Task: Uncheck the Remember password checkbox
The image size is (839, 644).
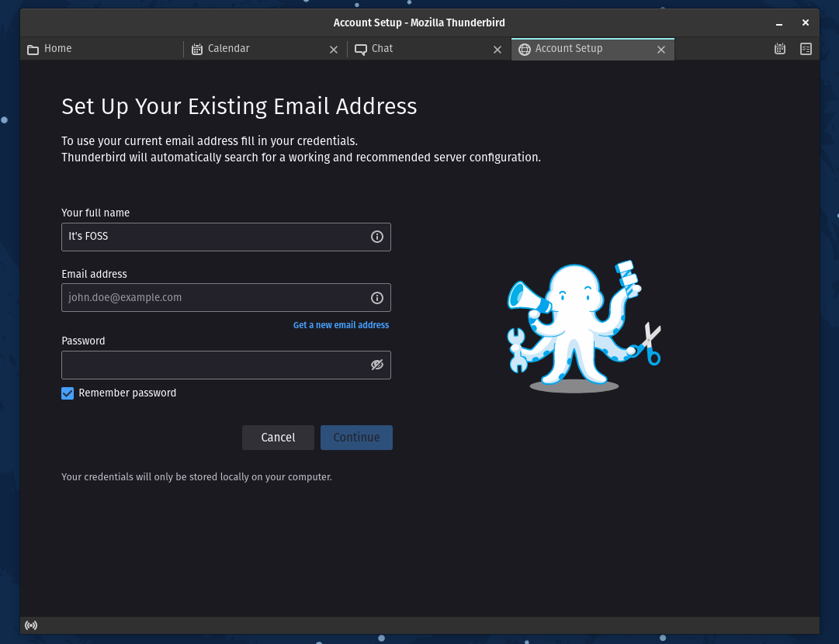Action: [x=68, y=393]
